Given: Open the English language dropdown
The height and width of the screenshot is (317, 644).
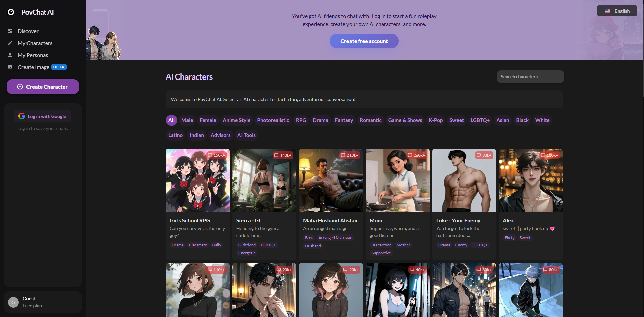Looking at the screenshot, I should point(617,11).
